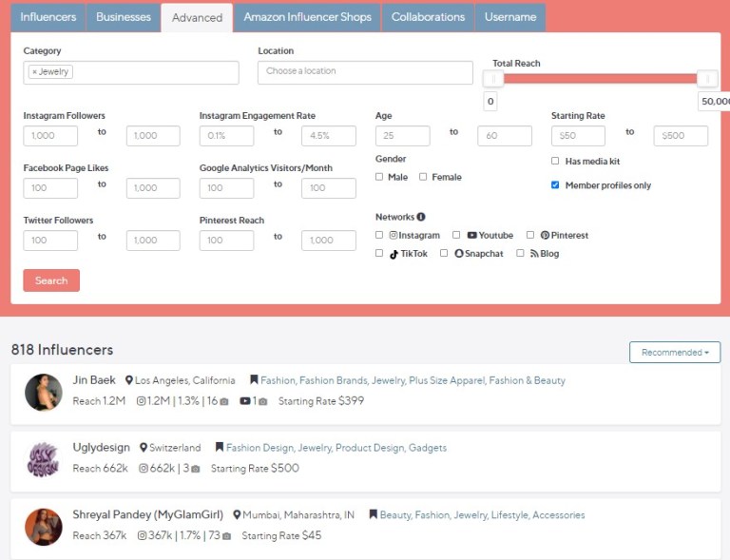Click the Networks info icon
Image resolution: width=730 pixels, height=560 pixels.
pos(421,217)
